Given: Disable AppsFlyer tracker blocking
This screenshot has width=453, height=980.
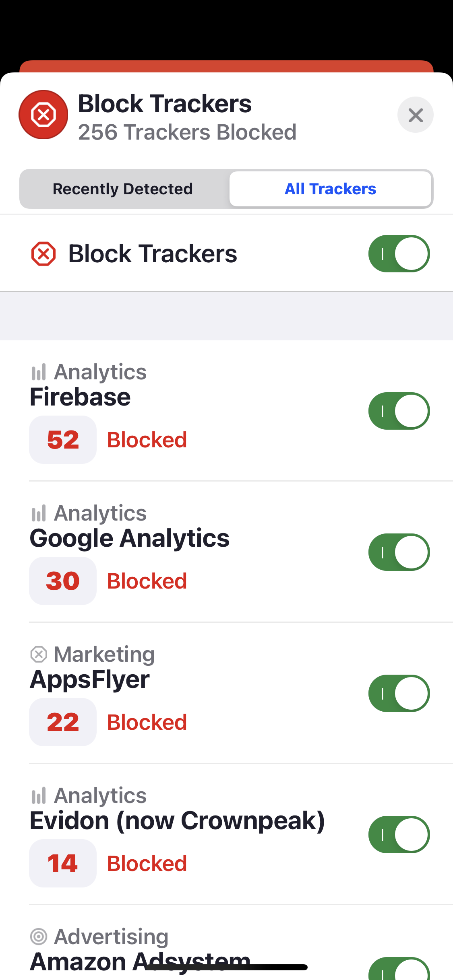Looking at the screenshot, I should coord(399,693).
